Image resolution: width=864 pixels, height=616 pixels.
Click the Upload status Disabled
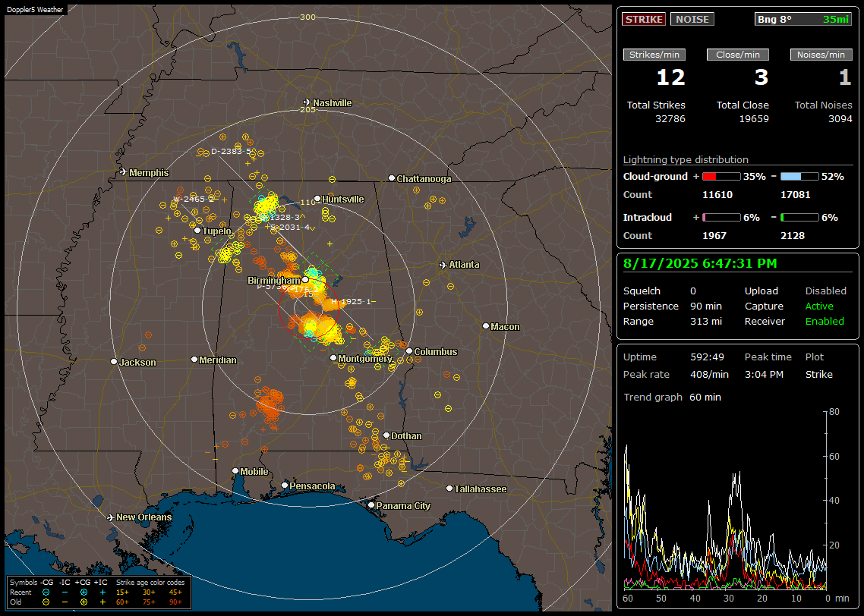click(x=825, y=291)
